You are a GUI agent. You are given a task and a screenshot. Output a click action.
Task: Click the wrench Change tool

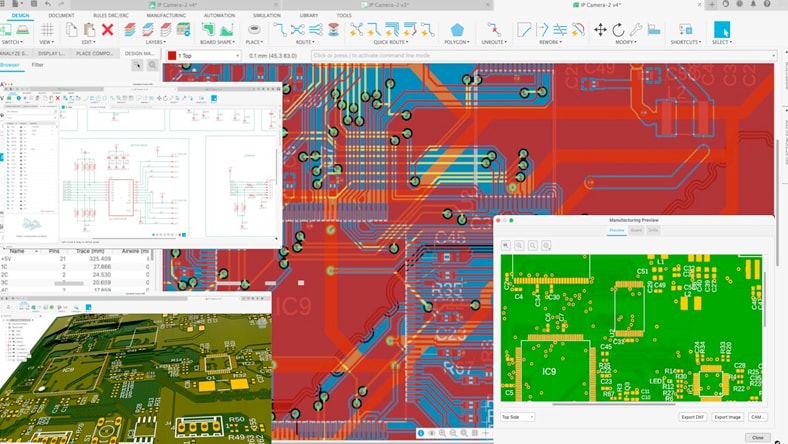point(636,30)
